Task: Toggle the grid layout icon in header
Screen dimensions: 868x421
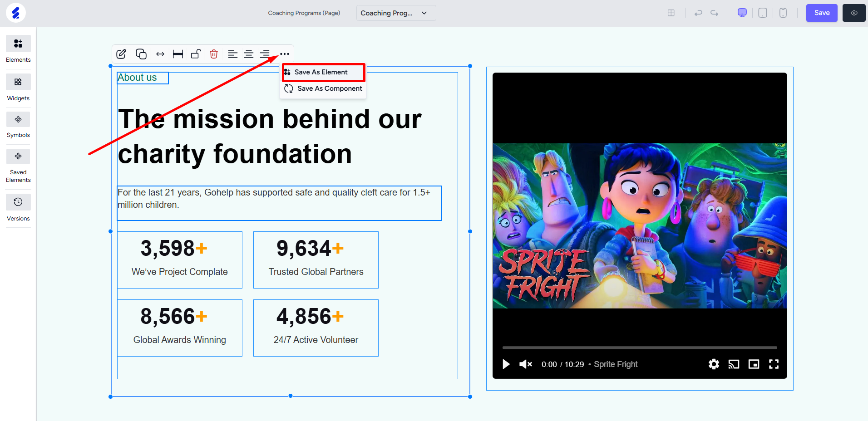Action: [671, 13]
